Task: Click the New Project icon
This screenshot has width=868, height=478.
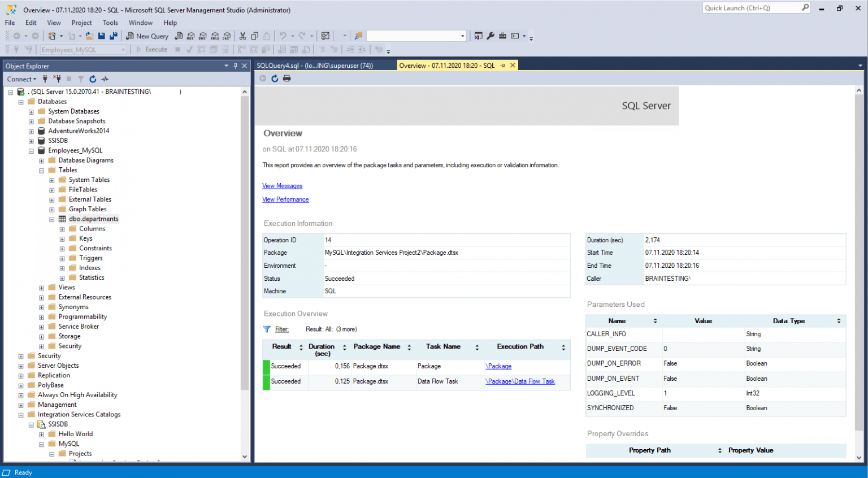Action: (x=52, y=36)
